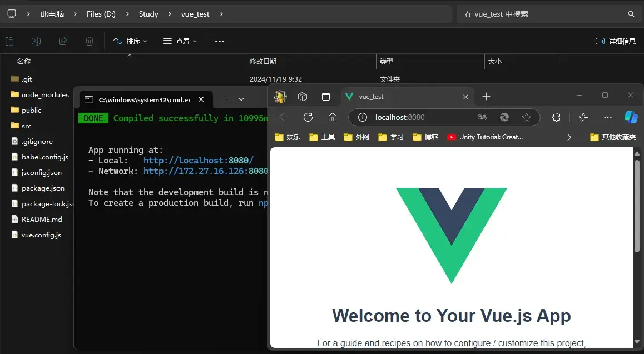The height and width of the screenshot is (354, 644).
Task: Click vue_test in the breadcrumb
Action: [195, 14]
